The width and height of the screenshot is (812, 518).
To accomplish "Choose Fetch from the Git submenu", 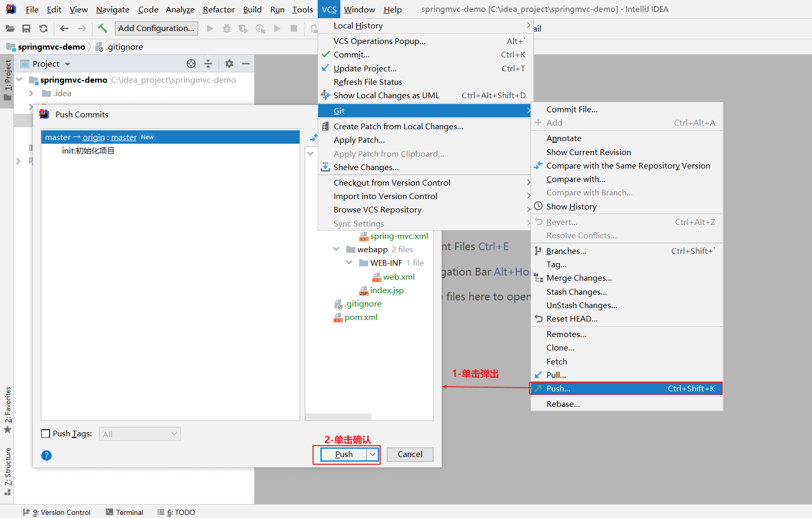I will pyautogui.click(x=556, y=362).
